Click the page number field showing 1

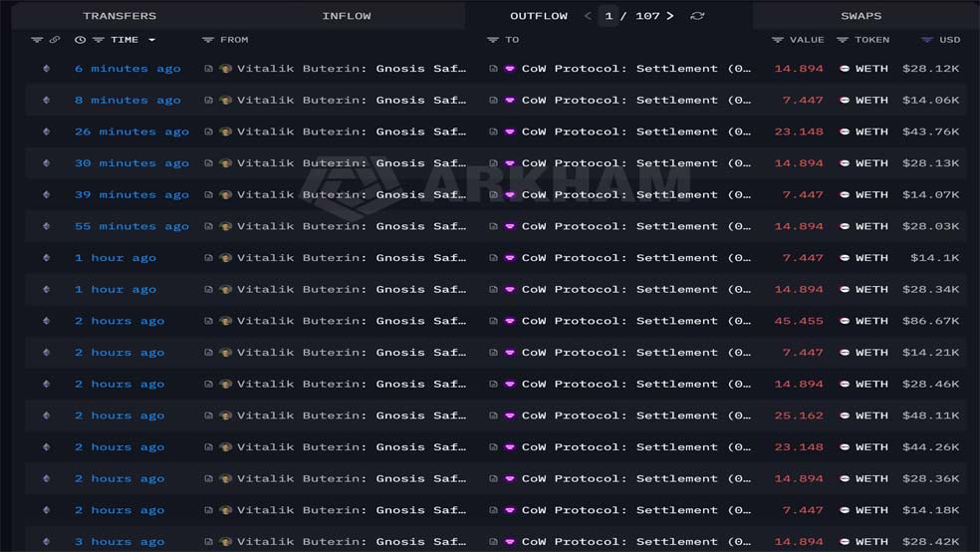[609, 16]
